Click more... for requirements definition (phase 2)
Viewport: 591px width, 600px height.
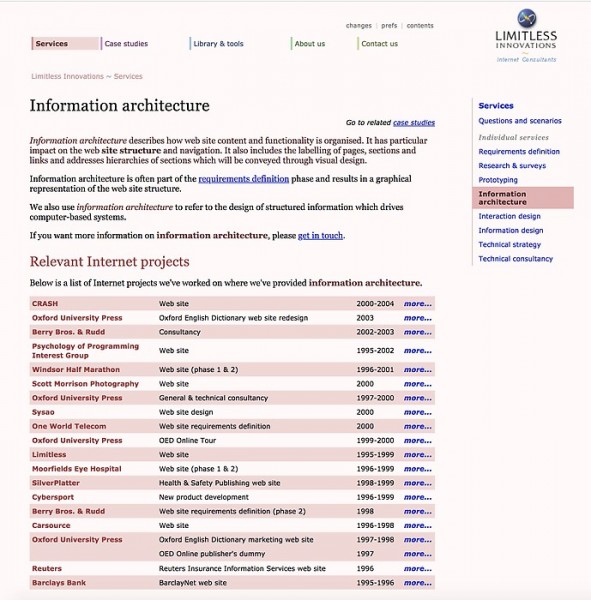coord(418,511)
